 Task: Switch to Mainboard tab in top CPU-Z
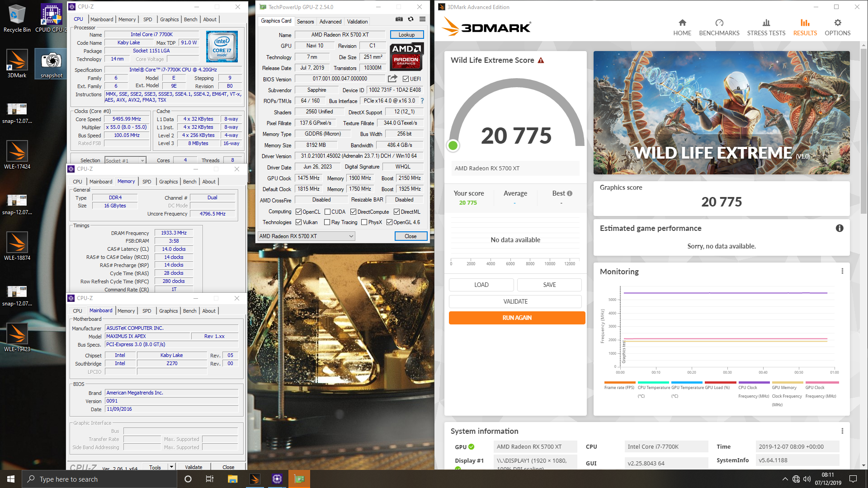click(102, 19)
